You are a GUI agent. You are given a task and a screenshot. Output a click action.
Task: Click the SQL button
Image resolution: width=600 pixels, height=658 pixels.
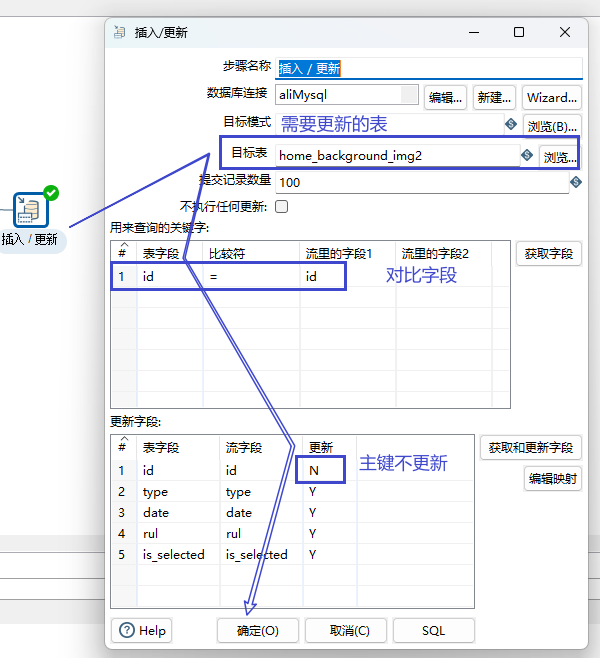point(433,630)
